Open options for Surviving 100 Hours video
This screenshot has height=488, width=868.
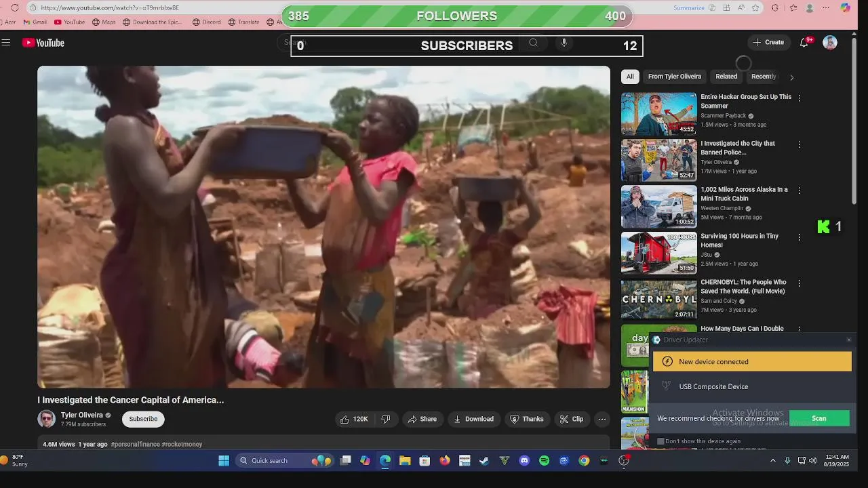tap(799, 237)
